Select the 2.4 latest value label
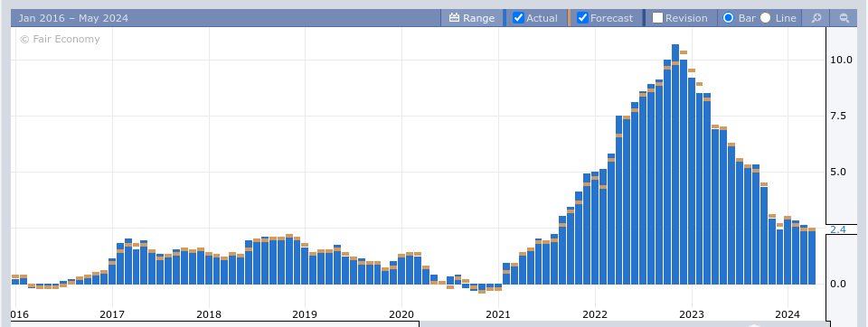This screenshot has height=327, width=868. [x=838, y=229]
